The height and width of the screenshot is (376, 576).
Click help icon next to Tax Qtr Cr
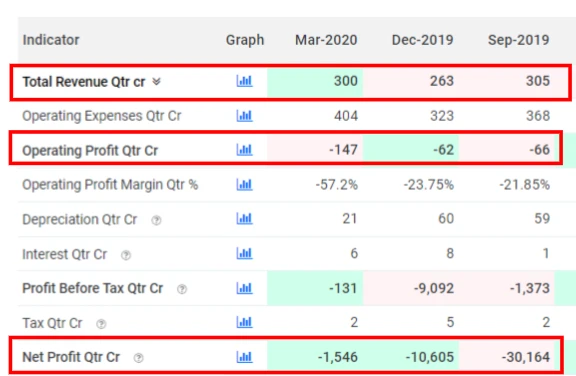(101, 324)
